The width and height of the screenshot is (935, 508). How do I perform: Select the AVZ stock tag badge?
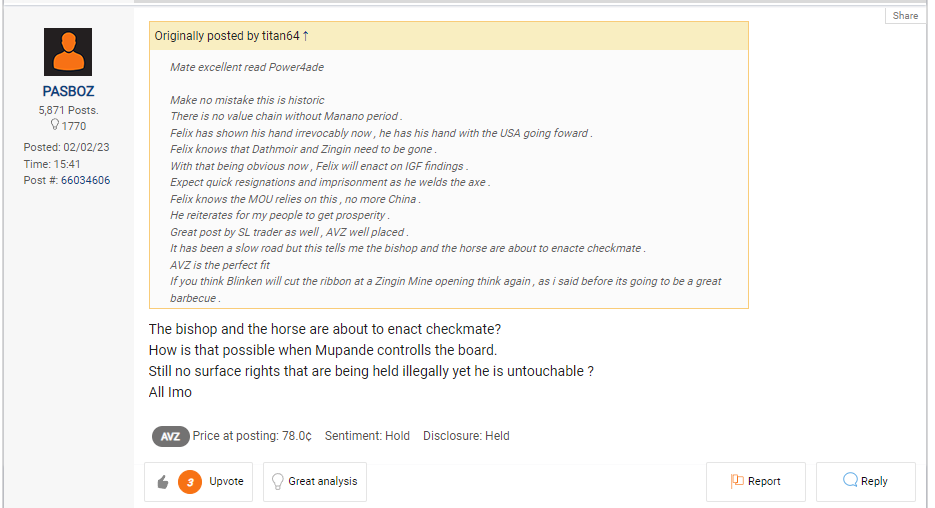(x=170, y=436)
